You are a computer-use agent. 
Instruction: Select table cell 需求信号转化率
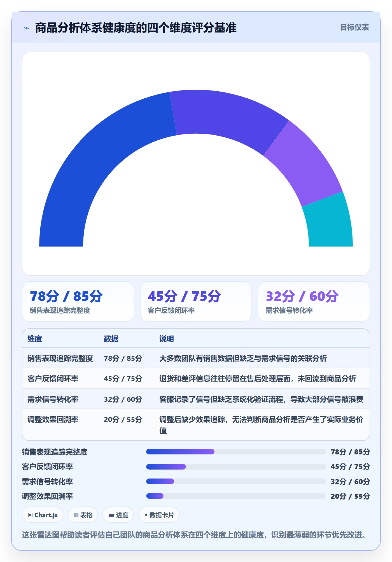[53, 399]
